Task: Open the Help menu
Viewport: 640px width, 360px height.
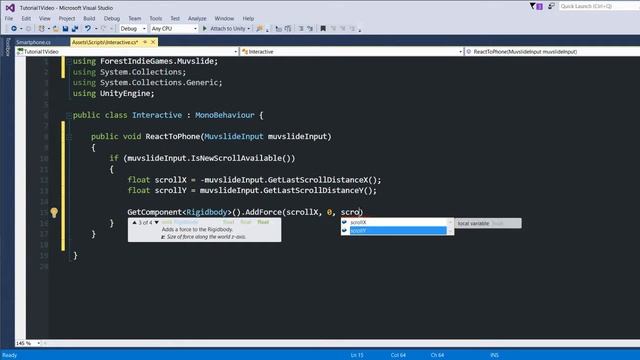Action: pyautogui.click(x=248, y=18)
